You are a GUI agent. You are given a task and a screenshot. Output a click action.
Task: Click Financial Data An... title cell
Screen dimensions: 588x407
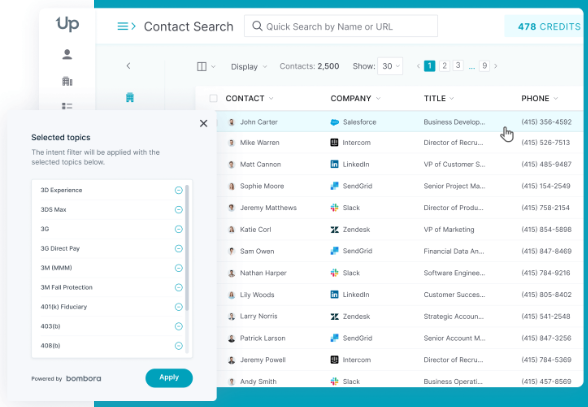tap(454, 251)
